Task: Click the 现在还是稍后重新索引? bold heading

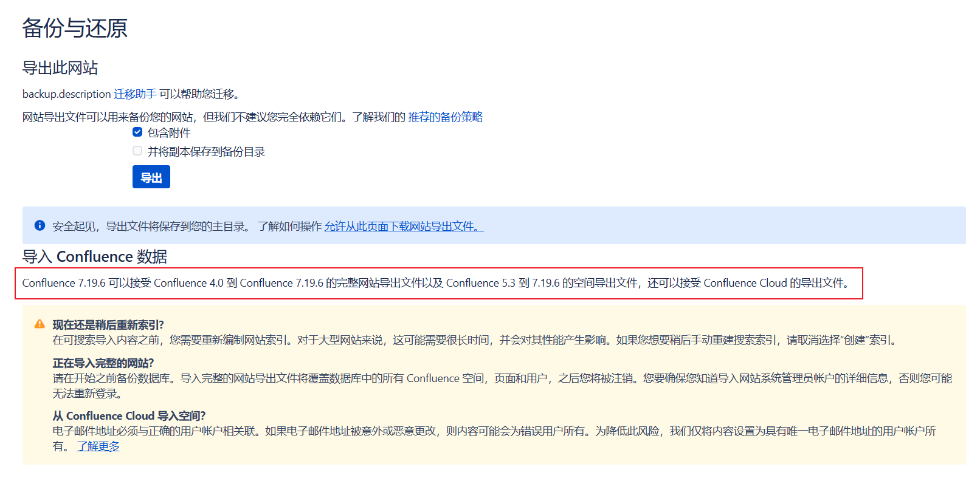Action: (x=108, y=325)
